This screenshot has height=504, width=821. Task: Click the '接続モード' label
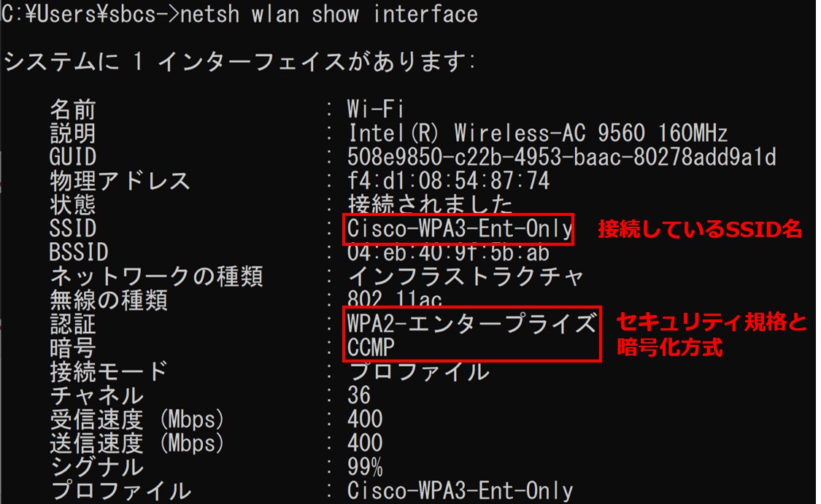click(x=109, y=371)
